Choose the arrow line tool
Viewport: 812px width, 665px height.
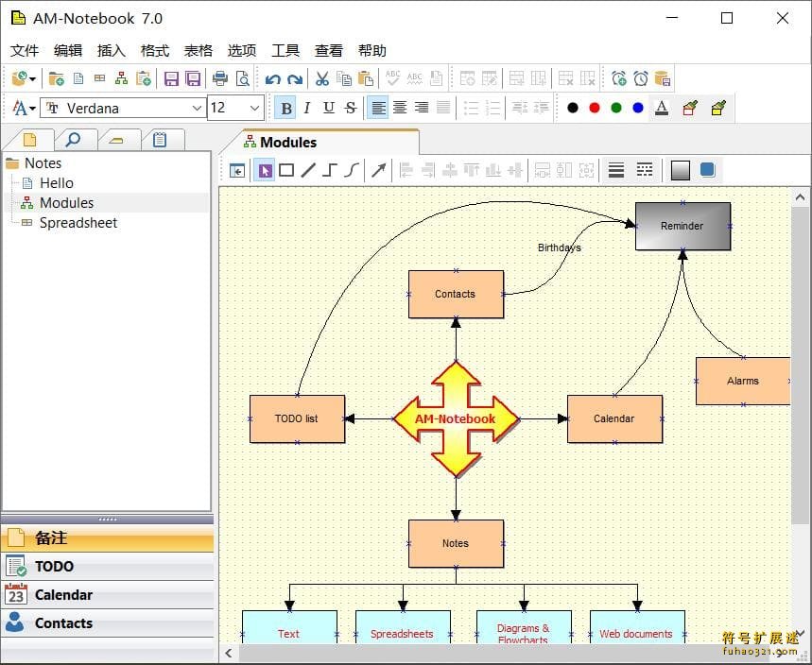pos(378,170)
